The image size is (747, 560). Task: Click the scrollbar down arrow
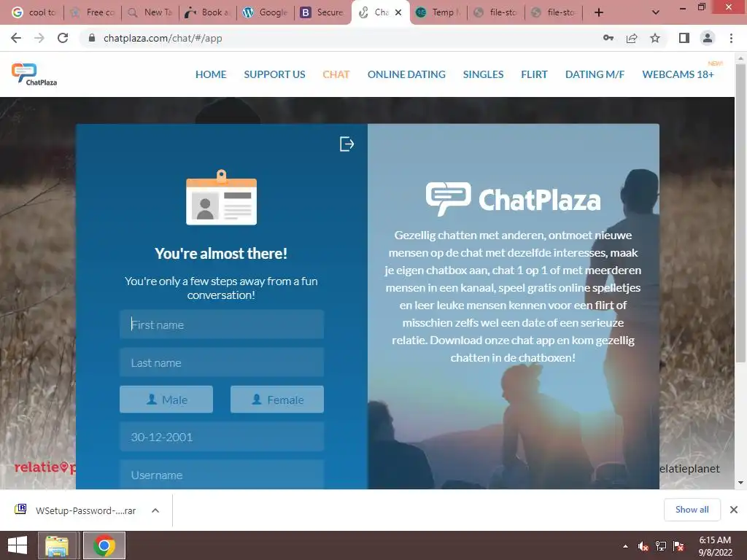pos(740,483)
